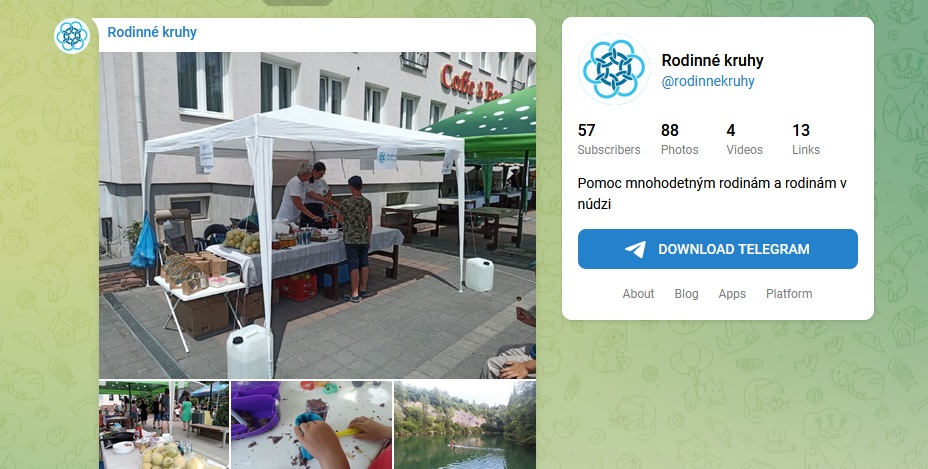Click the small Rodinné kruhy channel avatar
The image size is (928, 469).
click(x=72, y=36)
